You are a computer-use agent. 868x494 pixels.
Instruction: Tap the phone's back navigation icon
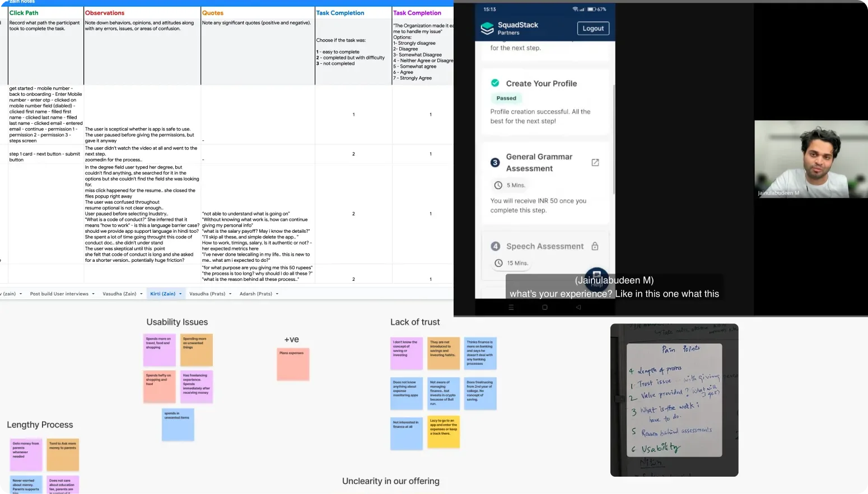(x=578, y=307)
